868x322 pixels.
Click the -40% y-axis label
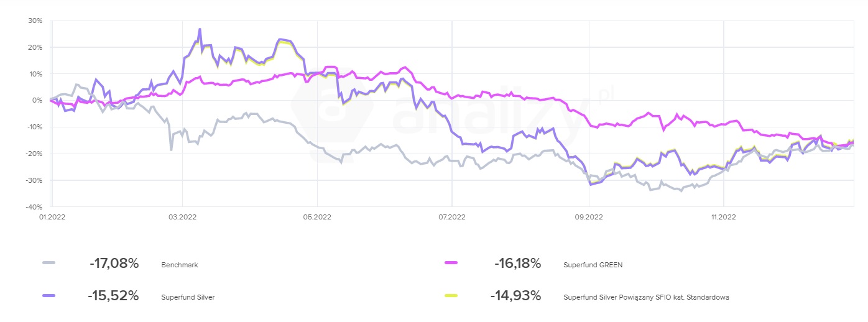click(33, 207)
